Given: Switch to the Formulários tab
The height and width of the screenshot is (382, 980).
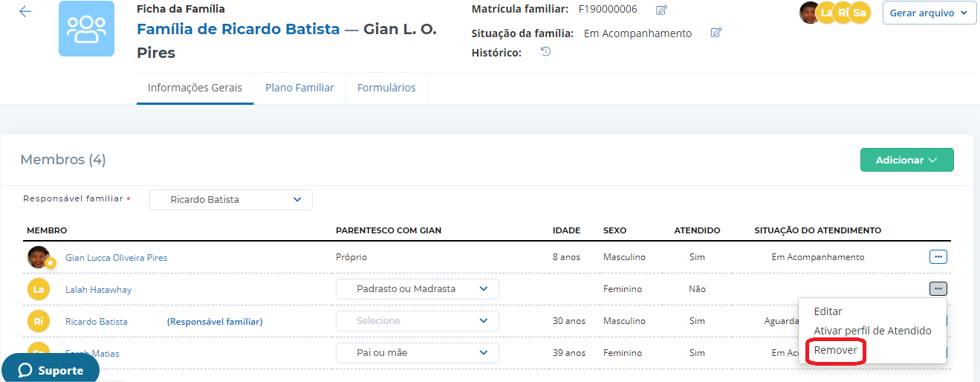Looking at the screenshot, I should click(x=386, y=88).
